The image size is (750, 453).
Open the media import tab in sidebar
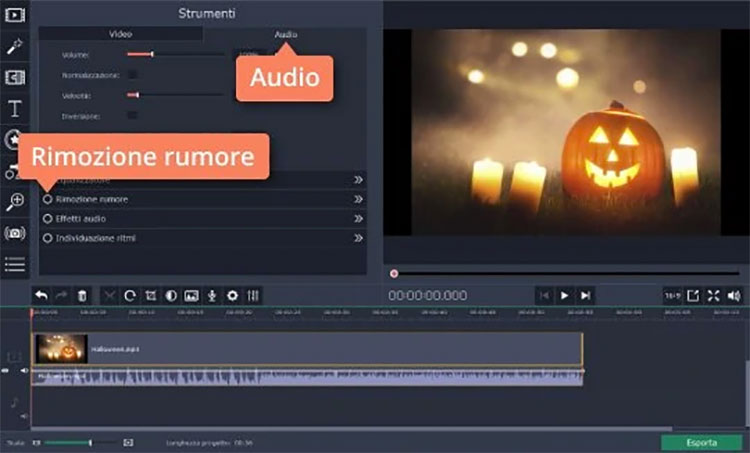point(15,14)
